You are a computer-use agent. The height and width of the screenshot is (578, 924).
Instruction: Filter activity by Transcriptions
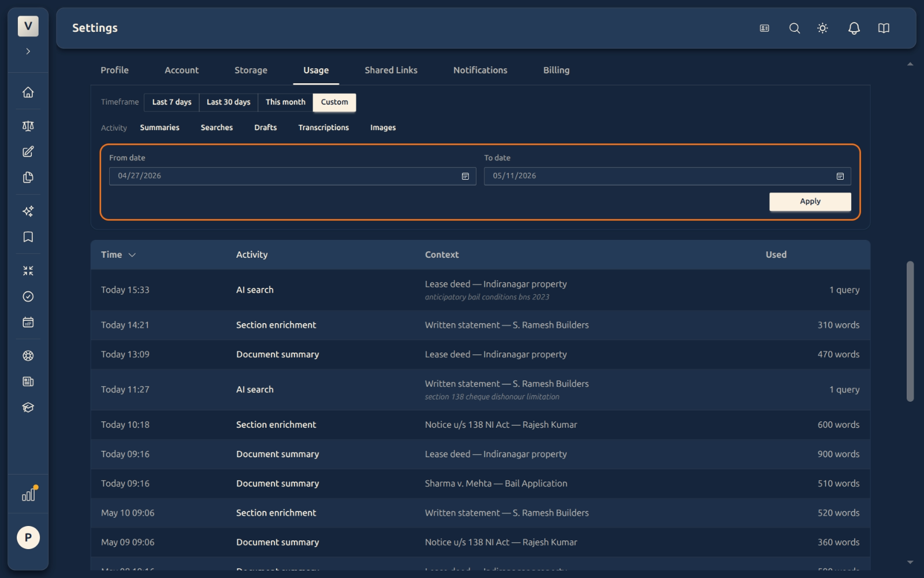coord(323,128)
